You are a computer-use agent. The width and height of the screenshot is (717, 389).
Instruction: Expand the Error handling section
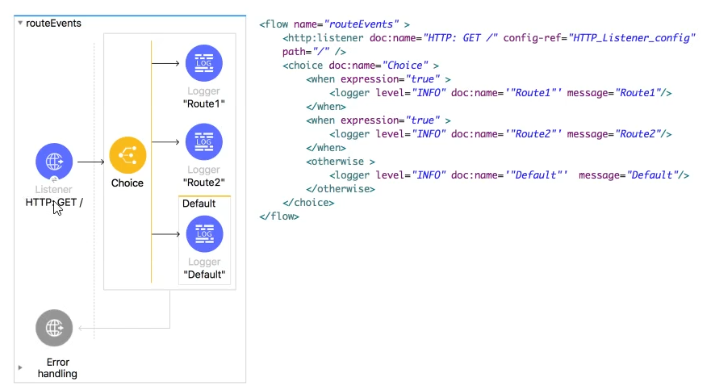20,368
